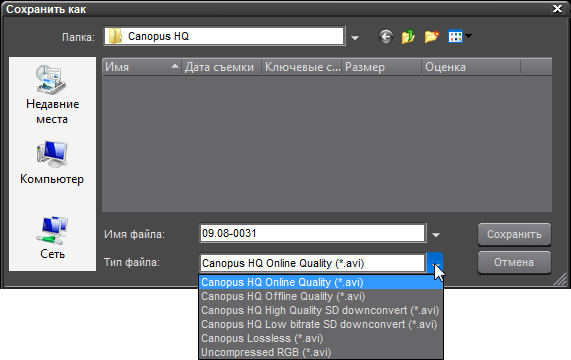Screen dimensions: 571x360
Task: Collapse the Тип файла dropdown arrow
Action: click(x=435, y=263)
